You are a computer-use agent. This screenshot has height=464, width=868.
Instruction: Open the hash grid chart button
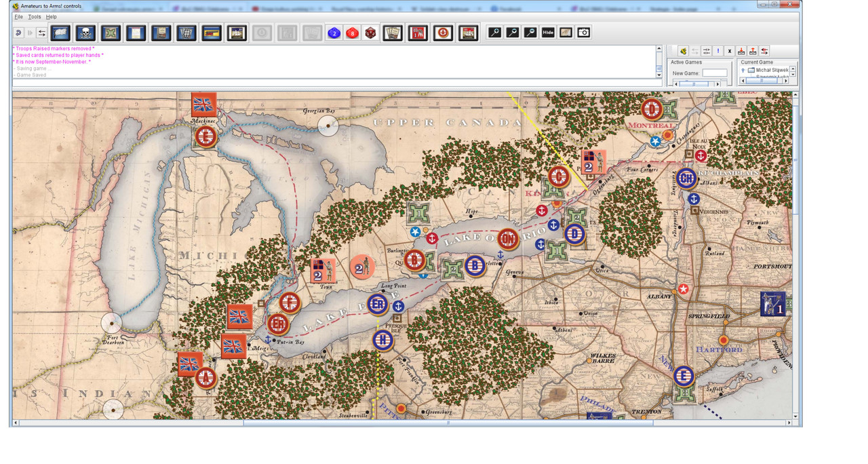click(186, 33)
